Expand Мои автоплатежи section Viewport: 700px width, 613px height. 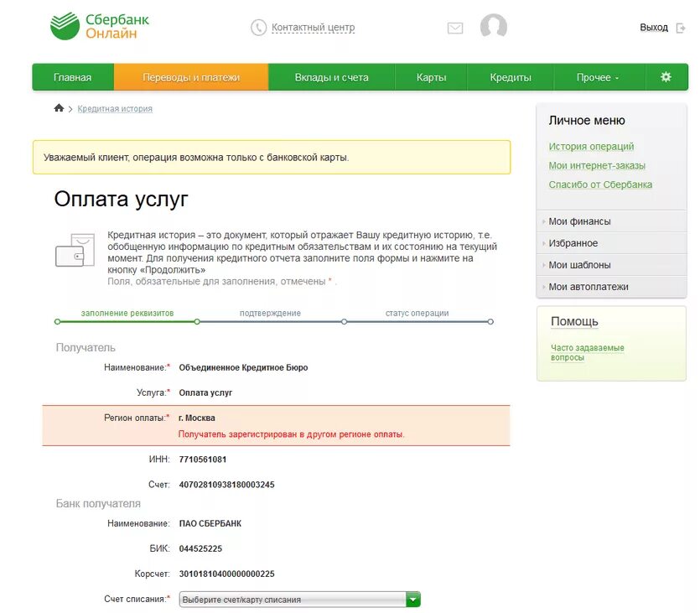point(611,287)
